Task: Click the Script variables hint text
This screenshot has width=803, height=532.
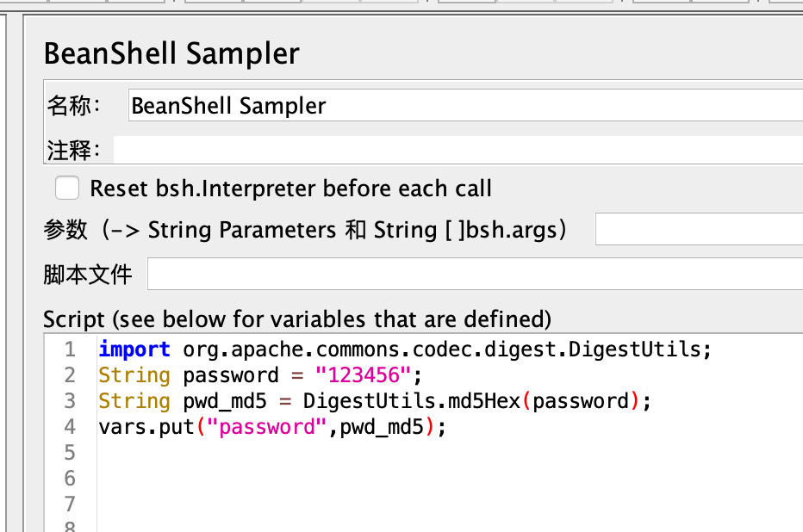Action: tap(296, 319)
